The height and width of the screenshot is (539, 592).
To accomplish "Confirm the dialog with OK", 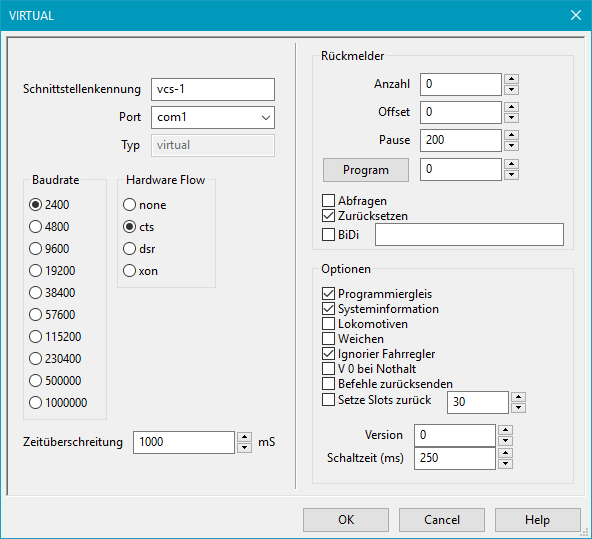I will 346,520.
